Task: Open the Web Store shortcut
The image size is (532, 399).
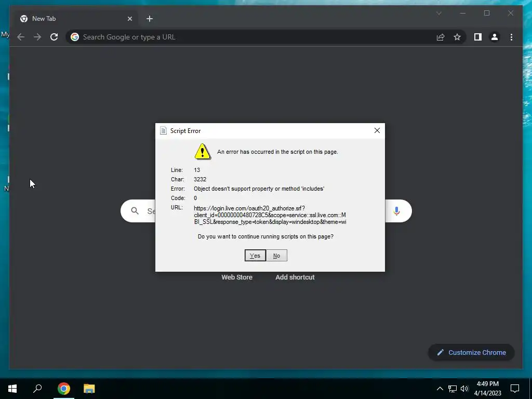Action: (x=237, y=277)
